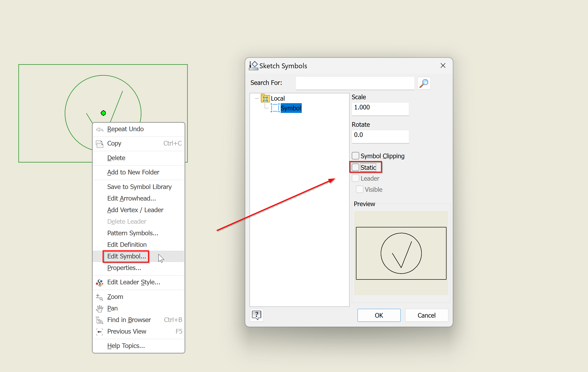Choose Edit Symbol from menu
The width and height of the screenshot is (588, 372).
(138, 256)
